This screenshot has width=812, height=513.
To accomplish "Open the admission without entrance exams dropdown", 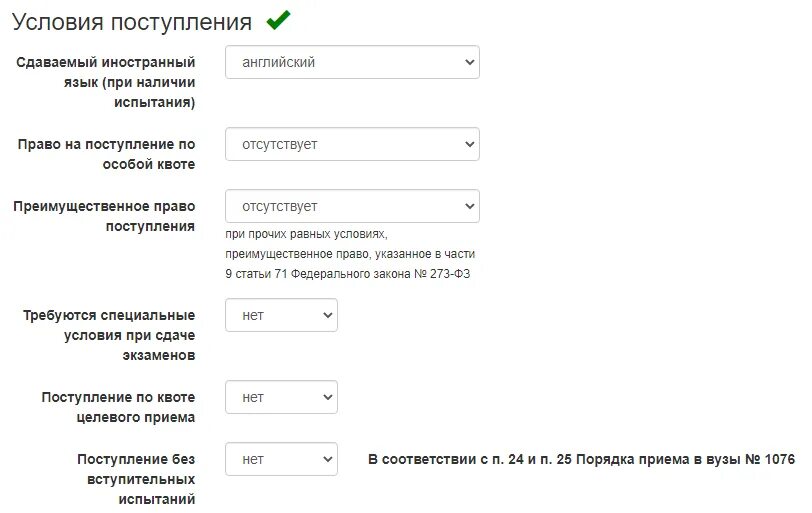I will click(281, 459).
